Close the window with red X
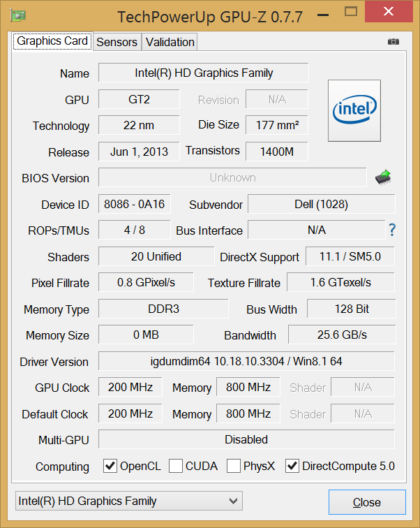 tap(389, 12)
